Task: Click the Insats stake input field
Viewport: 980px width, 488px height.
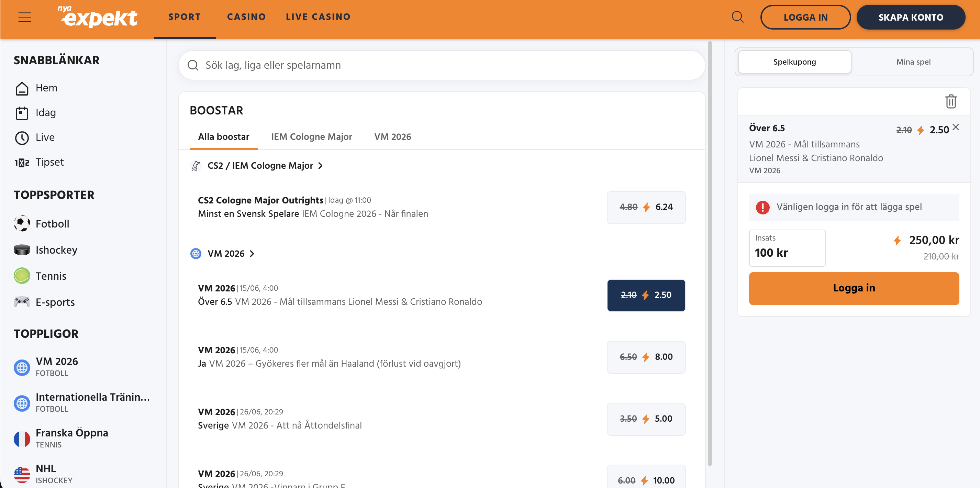Action: (x=787, y=248)
